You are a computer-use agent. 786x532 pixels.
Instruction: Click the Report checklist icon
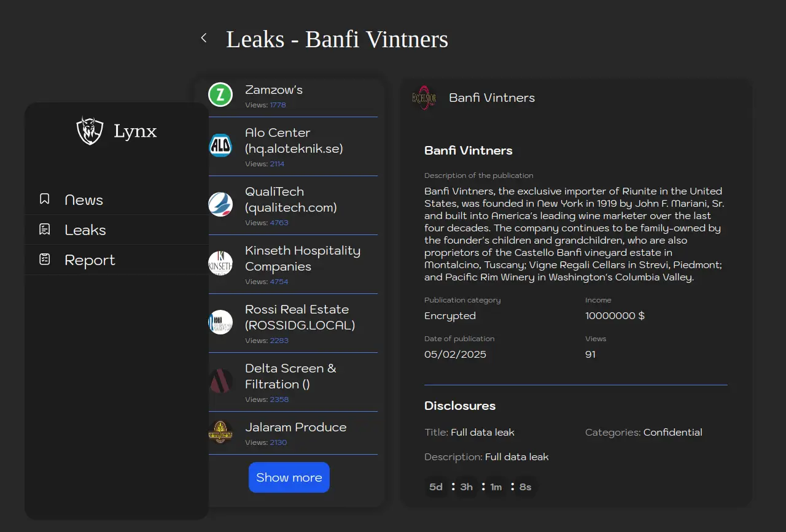44,260
